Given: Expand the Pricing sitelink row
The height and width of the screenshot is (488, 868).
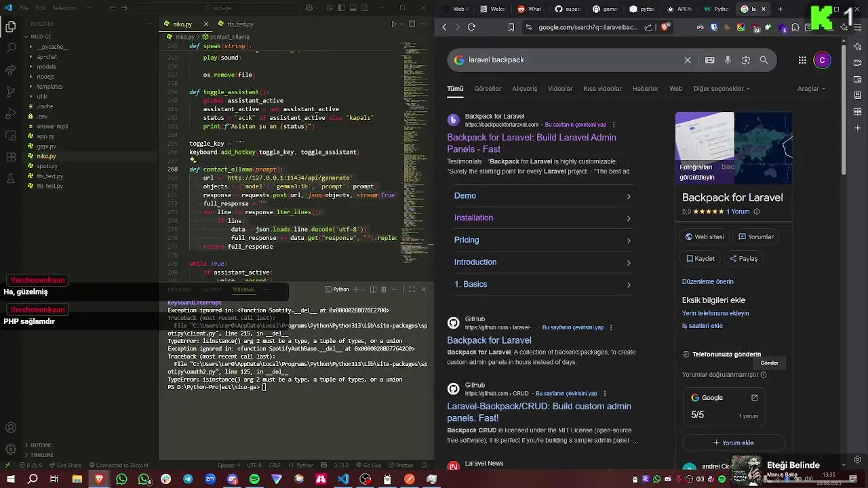Looking at the screenshot, I should click(x=542, y=240).
